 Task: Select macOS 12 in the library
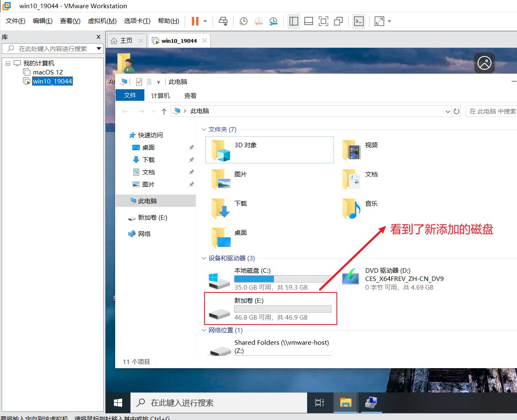tap(48, 72)
